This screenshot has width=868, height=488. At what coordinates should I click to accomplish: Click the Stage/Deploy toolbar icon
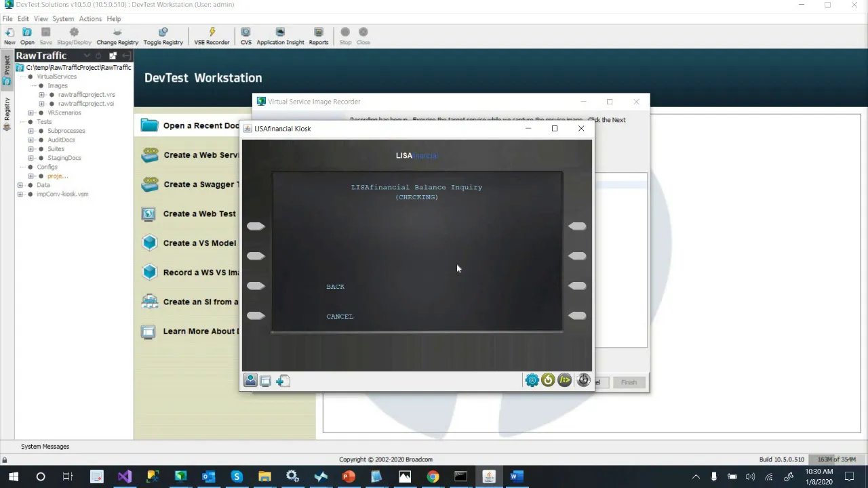click(74, 36)
